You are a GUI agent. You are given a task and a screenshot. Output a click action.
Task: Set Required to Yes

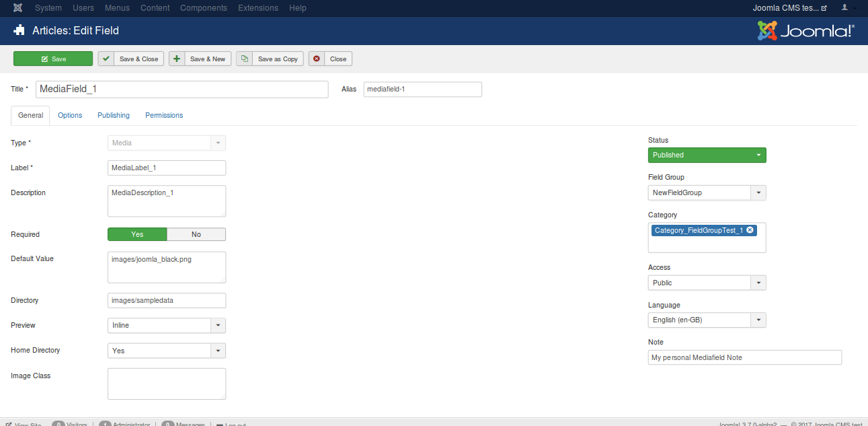[137, 234]
